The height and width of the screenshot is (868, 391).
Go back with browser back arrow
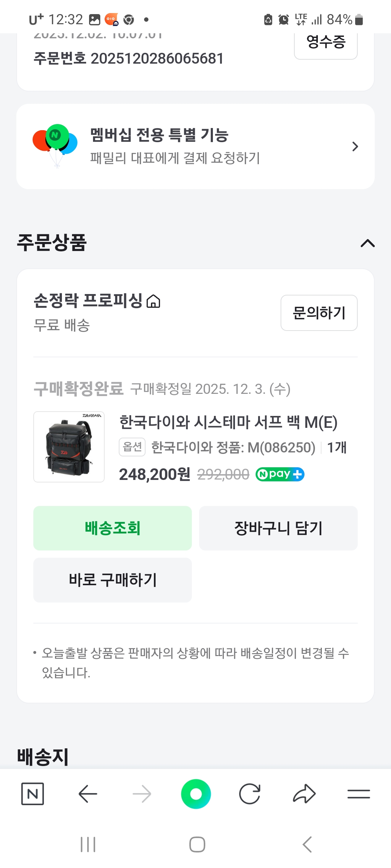coord(88,794)
